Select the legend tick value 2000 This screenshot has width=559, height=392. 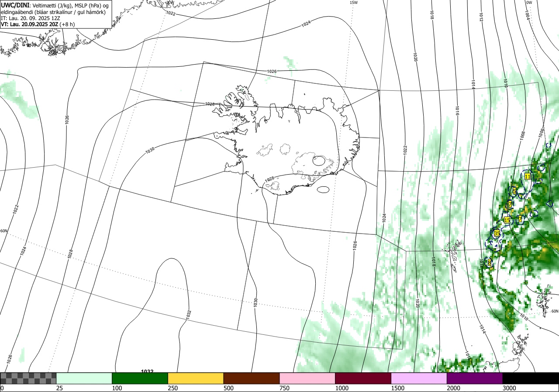(x=454, y=388)
